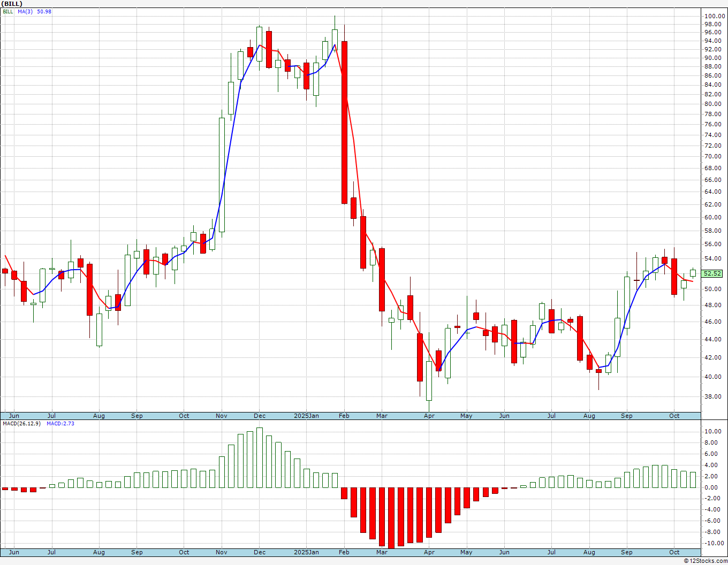Select 80.00 on the price axis
728x565 pixels.
(x=714, y=104)
